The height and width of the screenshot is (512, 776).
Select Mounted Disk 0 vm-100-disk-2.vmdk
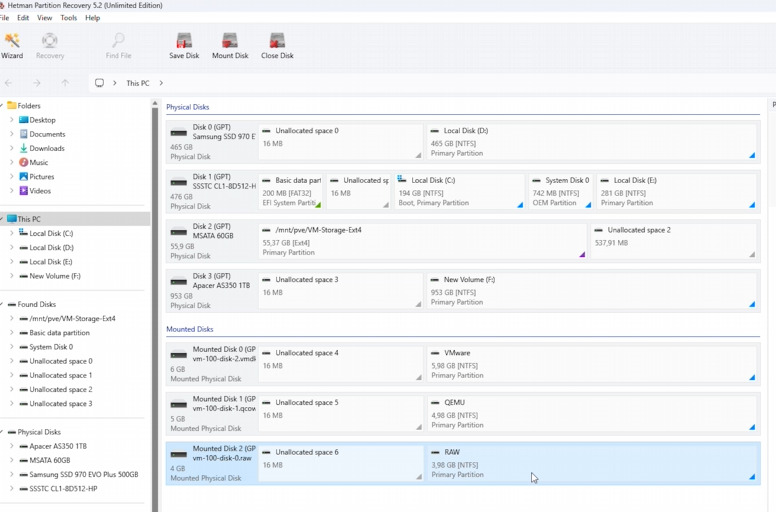(x=212, y=364)
